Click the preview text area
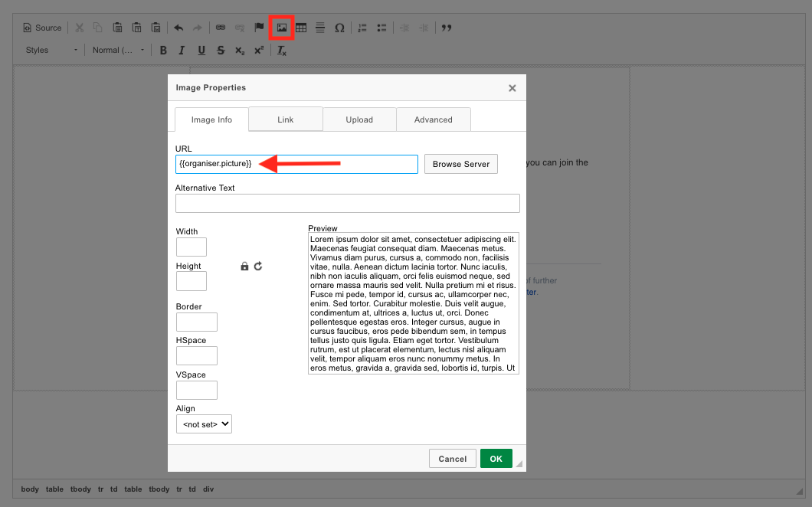 413,303
